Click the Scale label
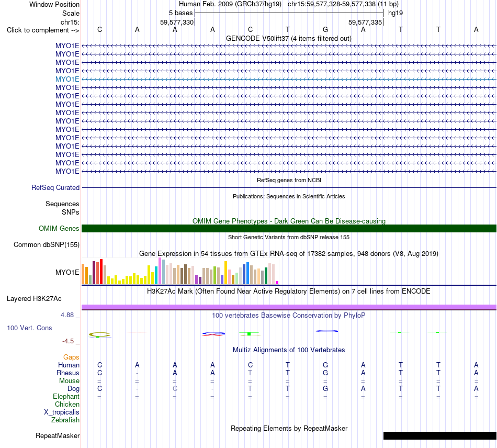 click(71, 13)
